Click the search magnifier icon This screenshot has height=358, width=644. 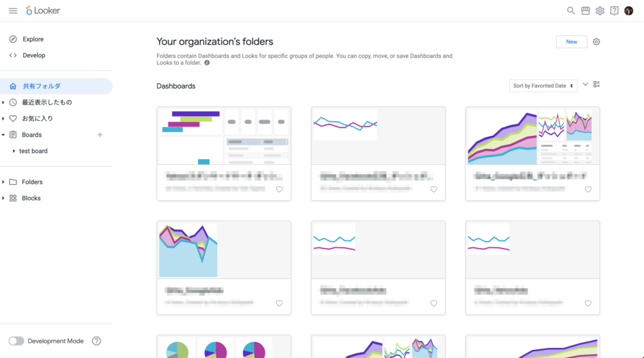tap(571, 11)
